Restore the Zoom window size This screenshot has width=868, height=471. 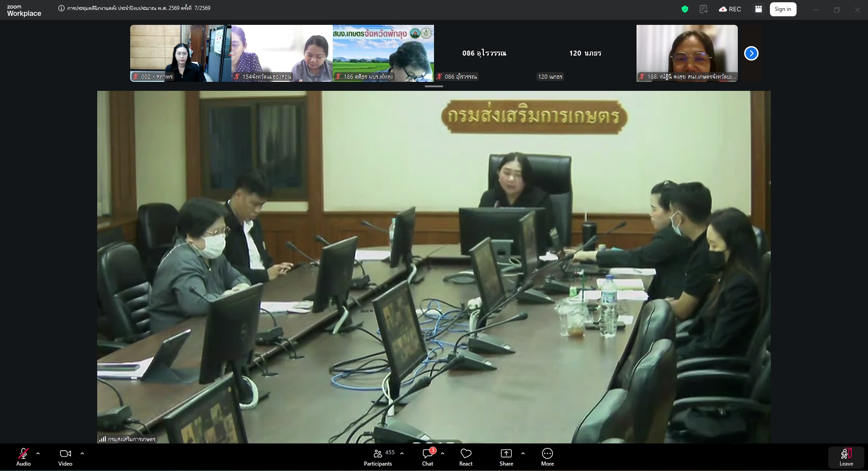pyautogui.click(x=837, y=9)
